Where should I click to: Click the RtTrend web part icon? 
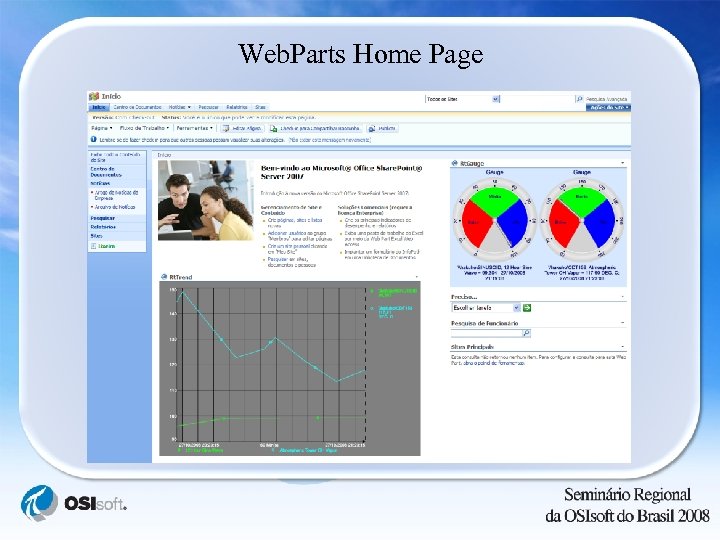[x=164, y=277]
